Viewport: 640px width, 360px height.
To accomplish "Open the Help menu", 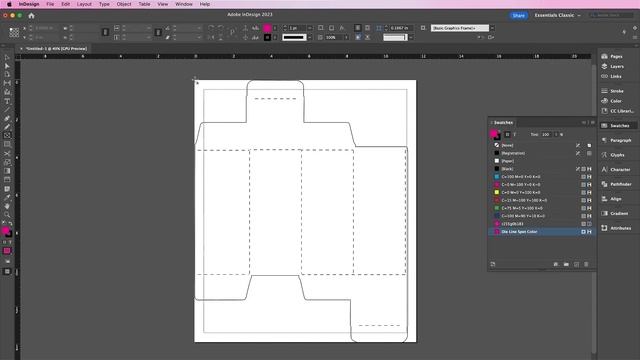I will [x=204, y=4].
